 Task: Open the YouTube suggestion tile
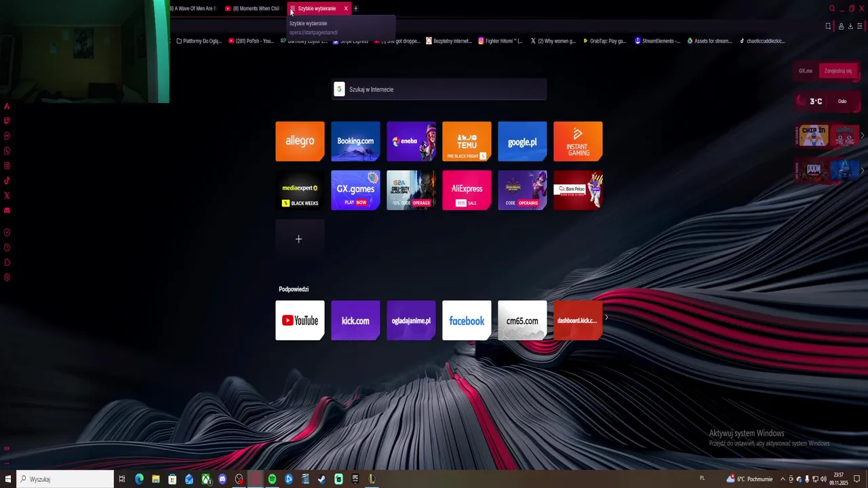tap(300, 320)
